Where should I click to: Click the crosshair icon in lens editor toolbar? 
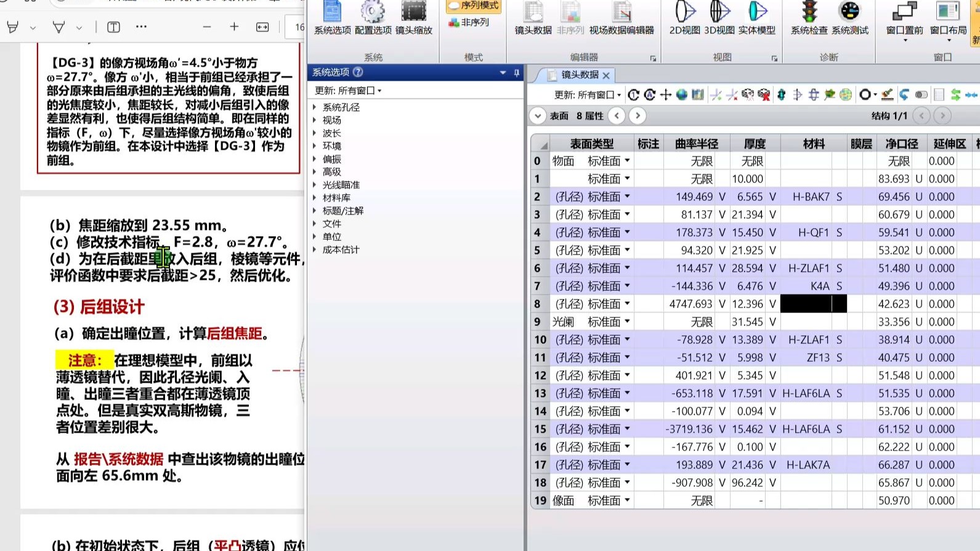click(x=666, y=95)
